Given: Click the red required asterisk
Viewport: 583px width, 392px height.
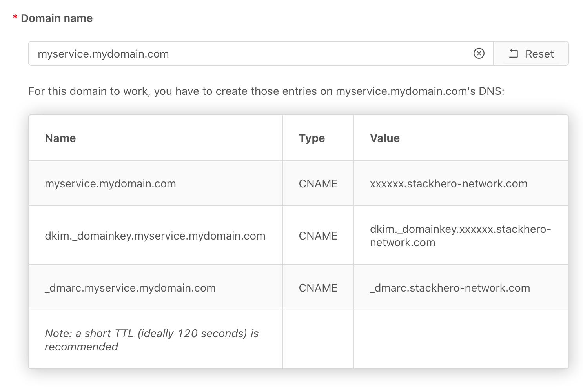Looking at the screenshot, I should click(x=15, y=18).
